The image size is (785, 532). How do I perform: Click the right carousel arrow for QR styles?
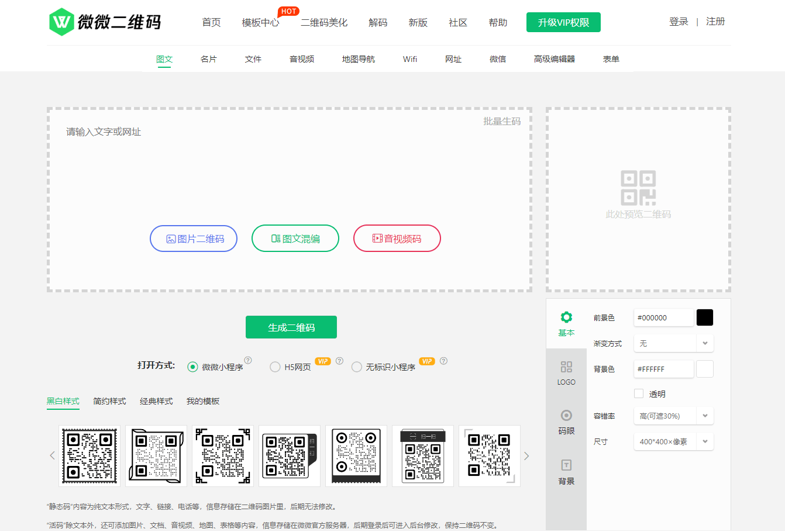coord(526,455)
